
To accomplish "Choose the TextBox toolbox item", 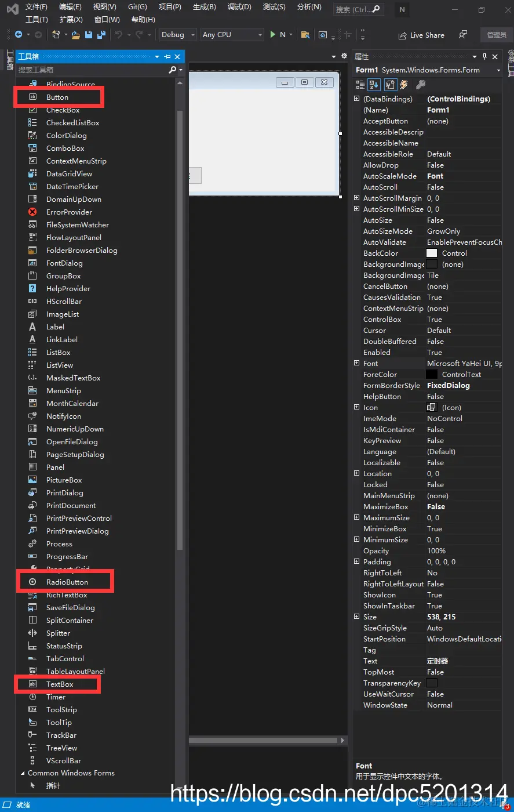I will 60,684.
